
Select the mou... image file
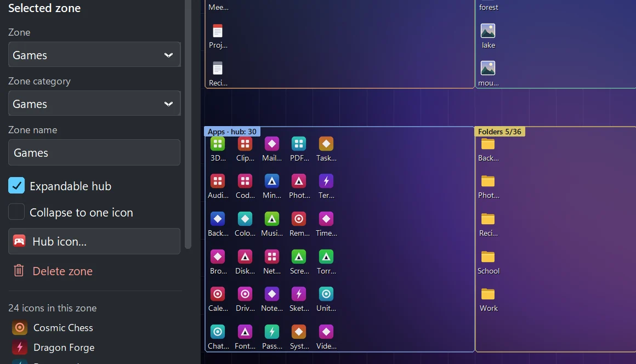click(x=488, y=68)
